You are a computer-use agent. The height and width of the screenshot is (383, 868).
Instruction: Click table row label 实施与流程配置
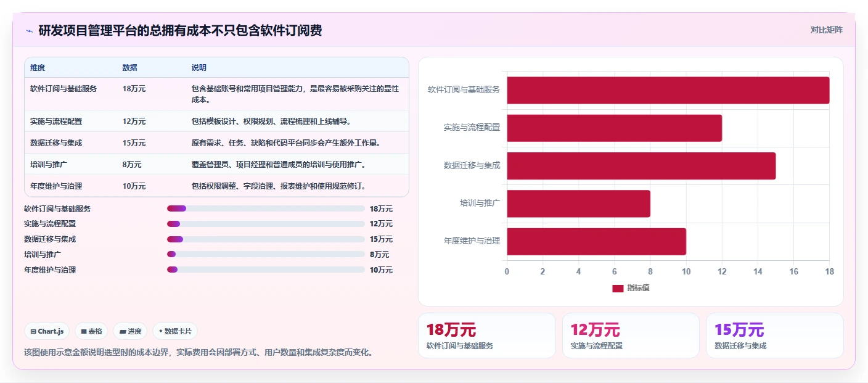coord(56,121)
